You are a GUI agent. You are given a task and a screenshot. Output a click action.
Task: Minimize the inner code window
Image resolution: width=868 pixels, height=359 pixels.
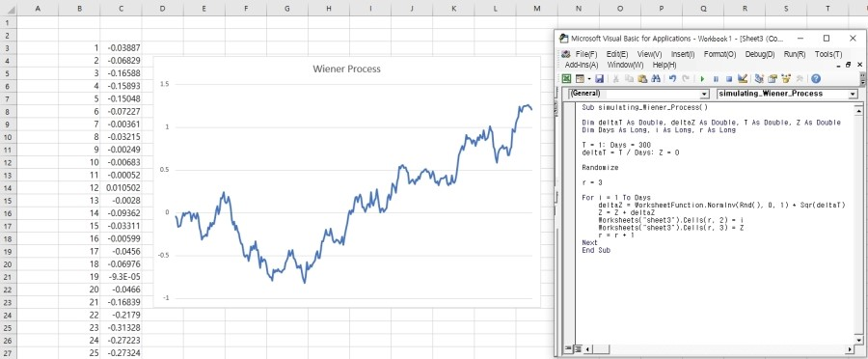coord(838,66)
